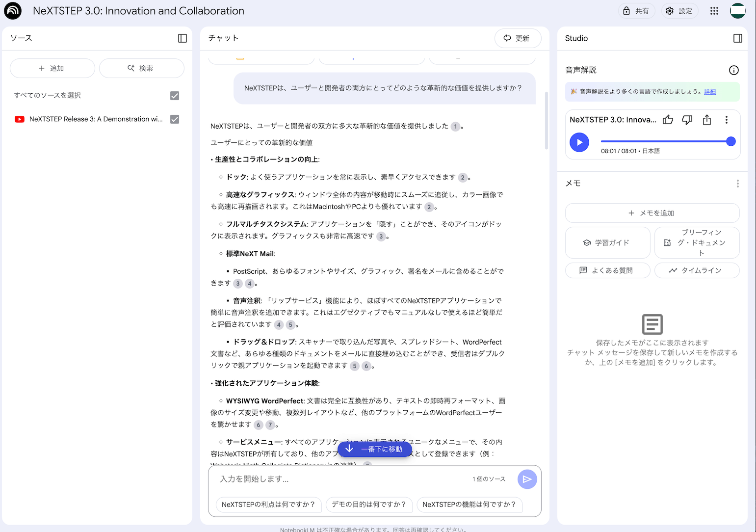The image size is (756, 532).
Task: Open audio overview more options menu
Action: tap(727, 120)
